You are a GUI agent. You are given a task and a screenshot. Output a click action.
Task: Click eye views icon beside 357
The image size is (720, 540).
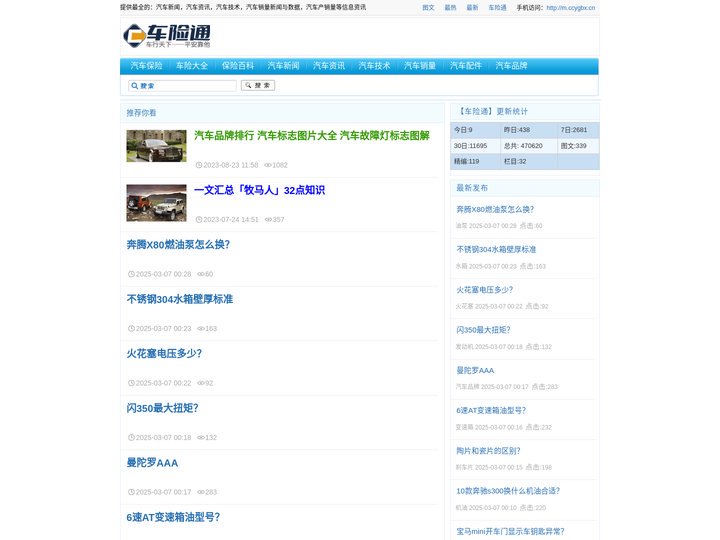pos(268,220)
